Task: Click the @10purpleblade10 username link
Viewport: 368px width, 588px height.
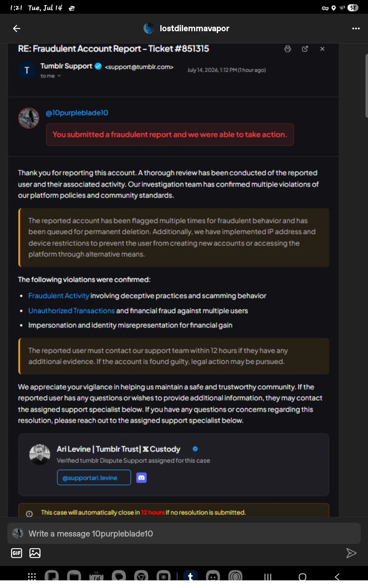Action: pos(77,113)
